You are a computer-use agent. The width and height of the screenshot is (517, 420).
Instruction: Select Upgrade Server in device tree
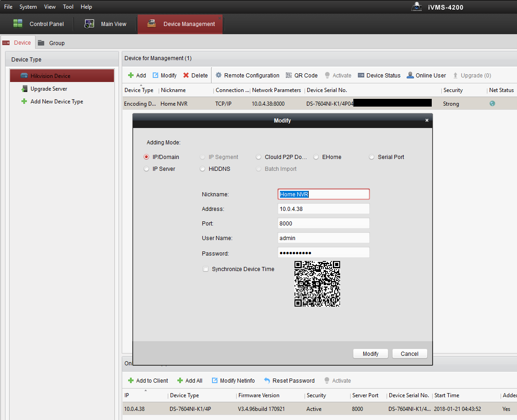tap(49, 89)
